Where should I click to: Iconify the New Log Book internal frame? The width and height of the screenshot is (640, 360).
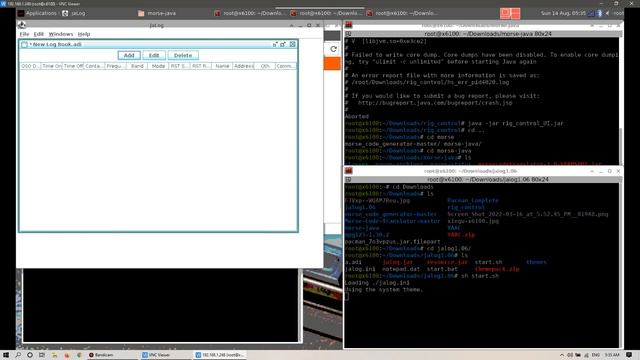[275, 44]
